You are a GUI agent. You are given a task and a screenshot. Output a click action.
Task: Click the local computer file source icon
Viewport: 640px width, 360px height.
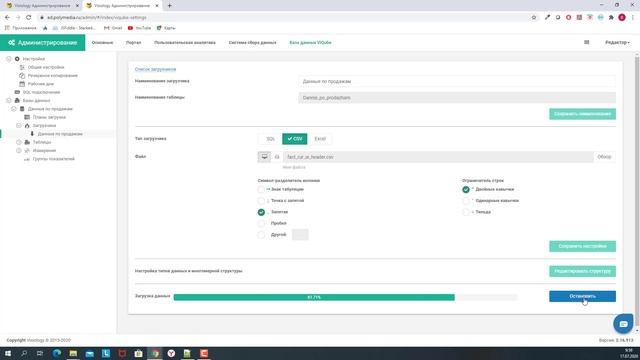click(x=264, y=157)
